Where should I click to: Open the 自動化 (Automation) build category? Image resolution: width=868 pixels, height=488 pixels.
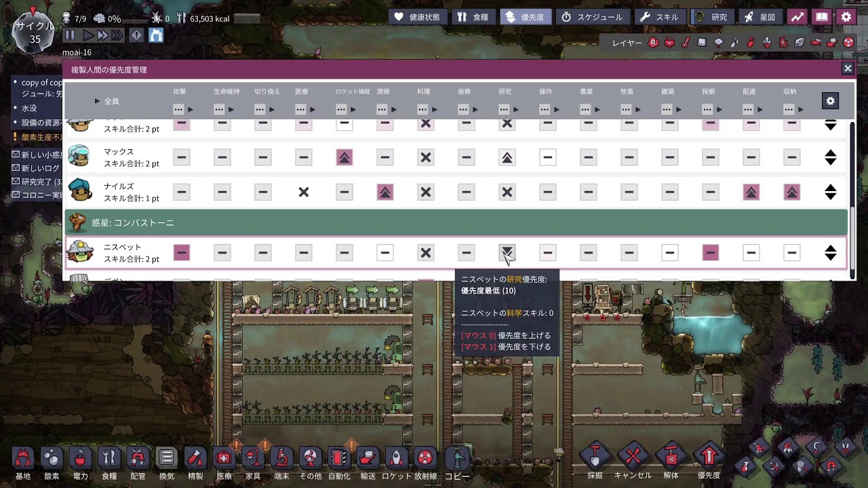tap(339, 459)
